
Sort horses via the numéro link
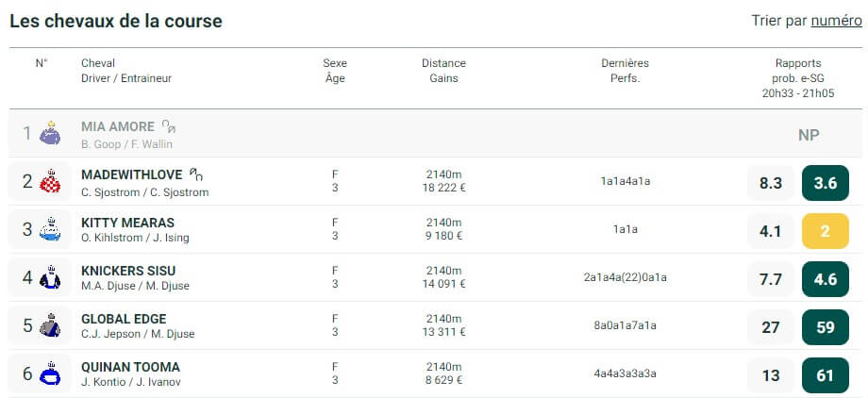837,21
